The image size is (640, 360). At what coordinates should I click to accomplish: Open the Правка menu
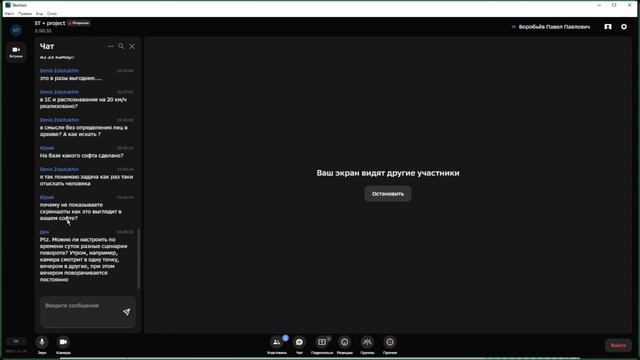click(x=25, y=13)
